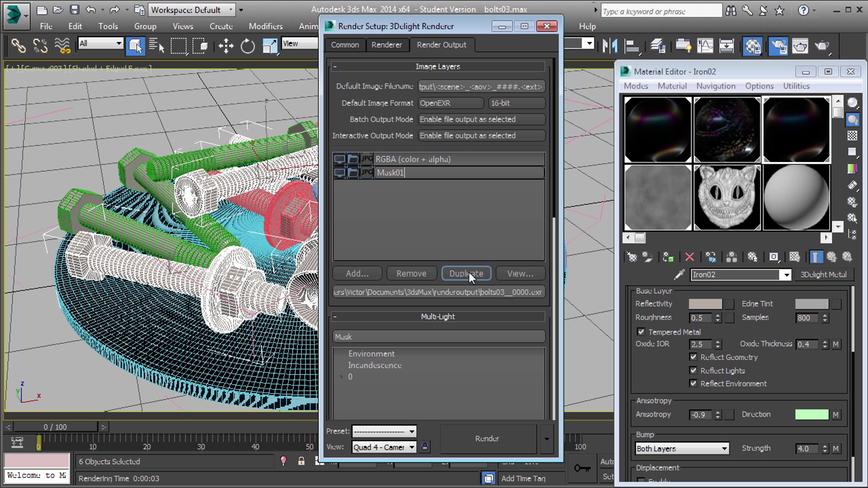Click the Duplicate layer button
The image size is (868, 488).
coord(466,274)
